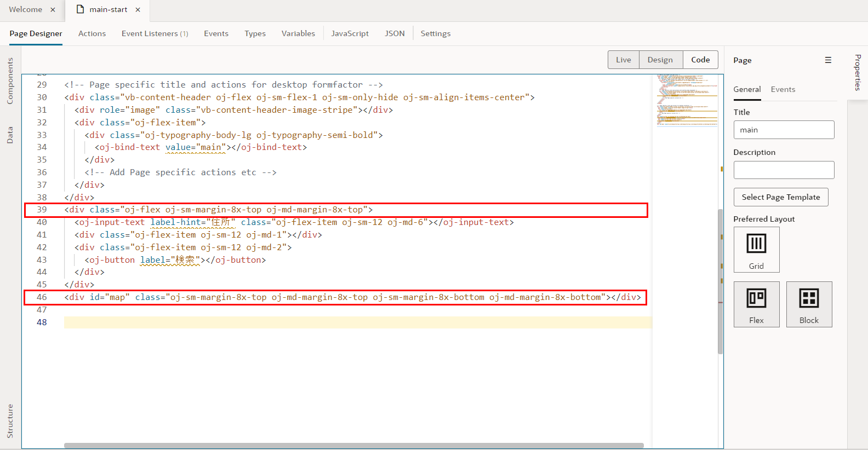
Task: Expand the Components side panel
Action: coord(10,81)
